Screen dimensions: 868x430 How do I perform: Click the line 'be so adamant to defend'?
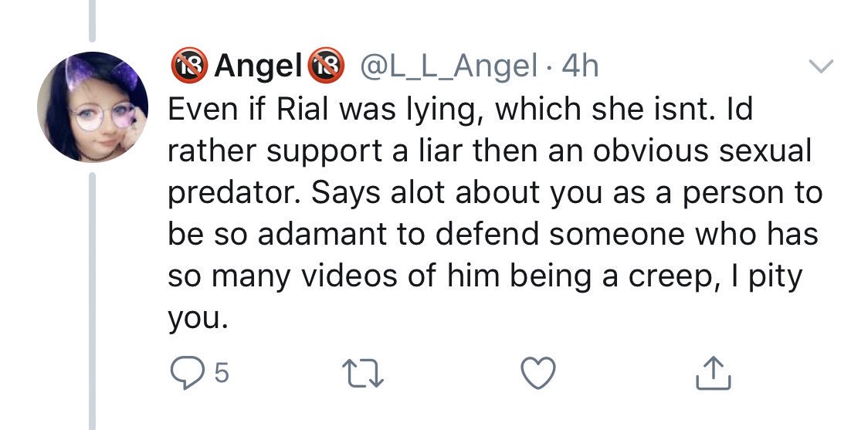pos(353,234)
